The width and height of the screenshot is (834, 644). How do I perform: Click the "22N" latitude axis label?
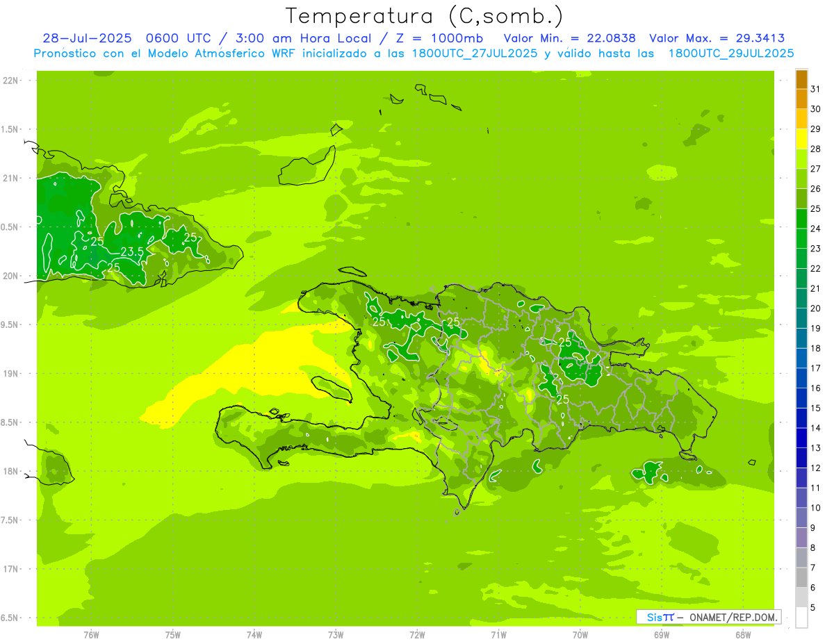coord(10,81)
